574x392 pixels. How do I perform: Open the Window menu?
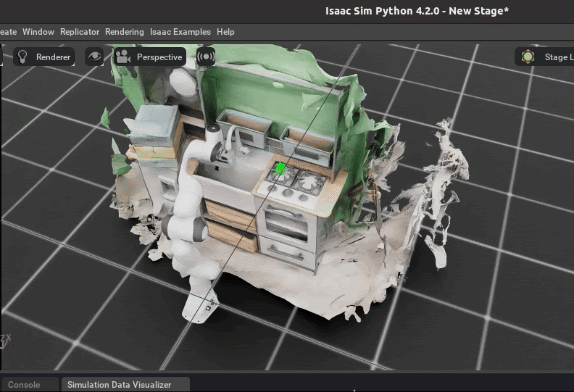38,32
